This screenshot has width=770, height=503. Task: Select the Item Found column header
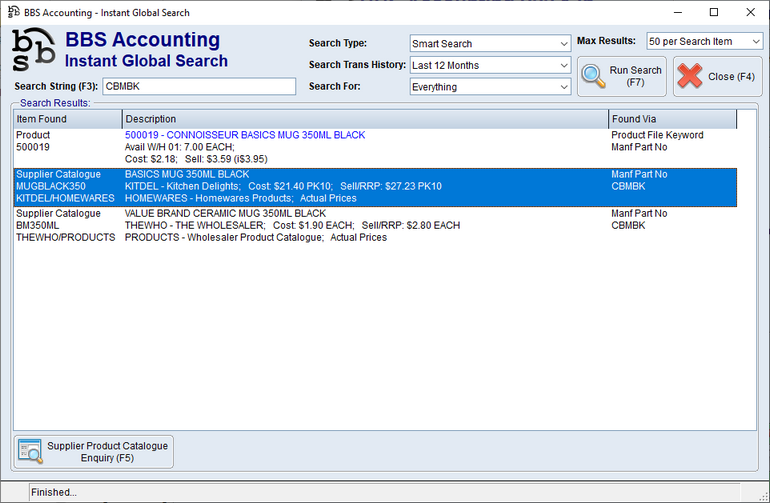66,120
